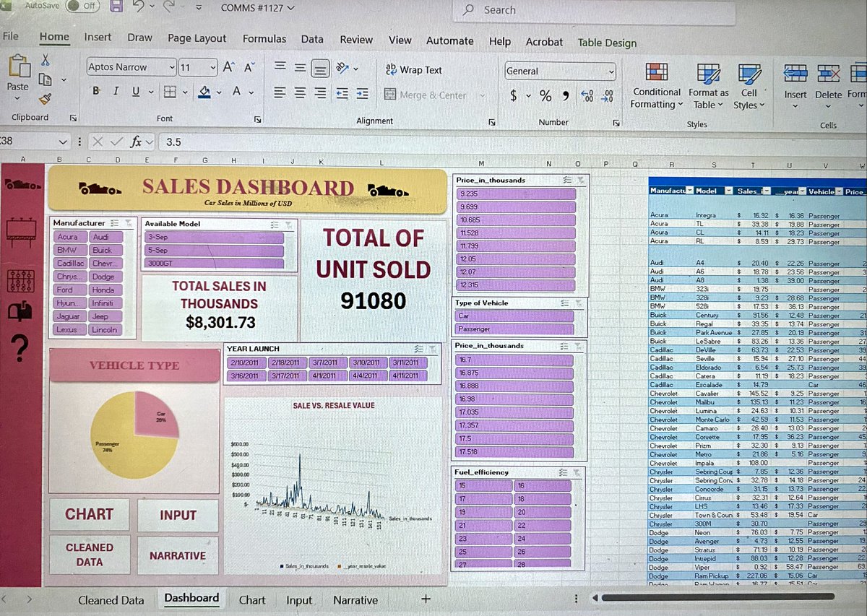Click the Accounting dollar format icon
This screenshot has width=867, height=616.
click(x=513, y=95)
